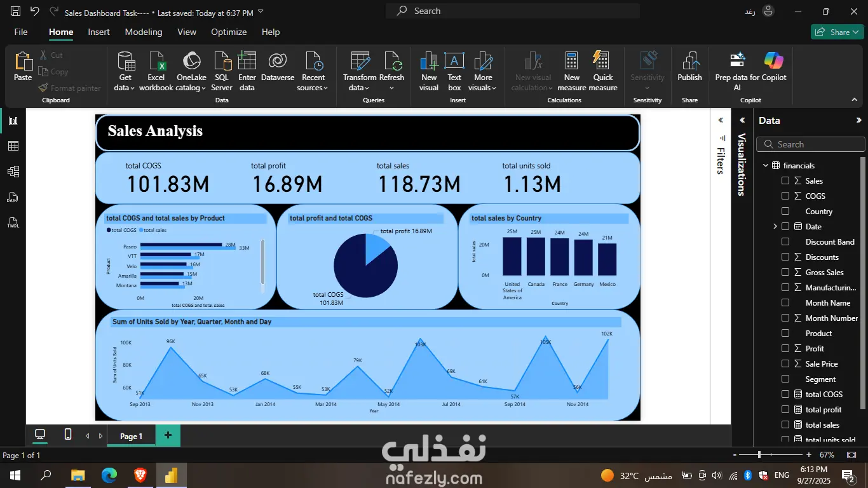This screenshot has height=488, width=868.
Task: Open the last saved status dropdown arrow
Action: click(x=261, y=12)
